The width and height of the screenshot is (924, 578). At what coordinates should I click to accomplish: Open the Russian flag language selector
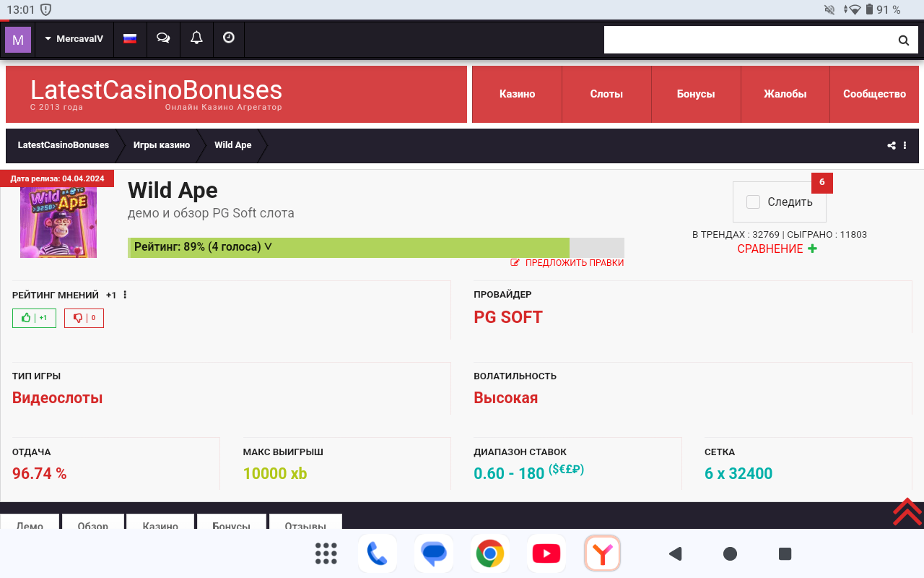[x=130, y=38]
